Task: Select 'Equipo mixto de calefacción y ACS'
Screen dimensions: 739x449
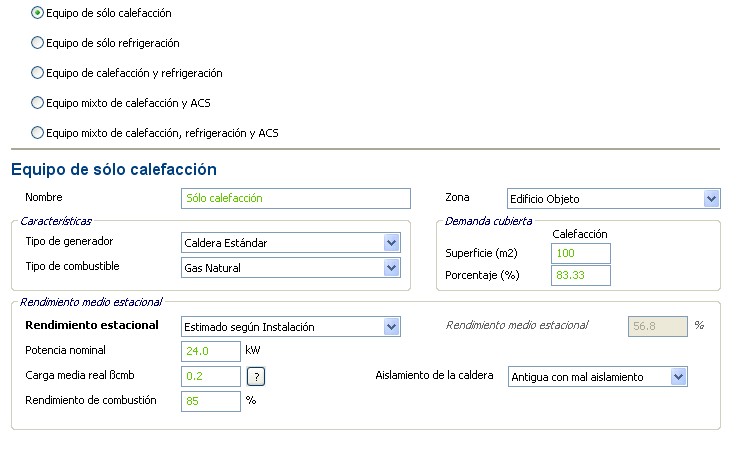Action: 38,102
